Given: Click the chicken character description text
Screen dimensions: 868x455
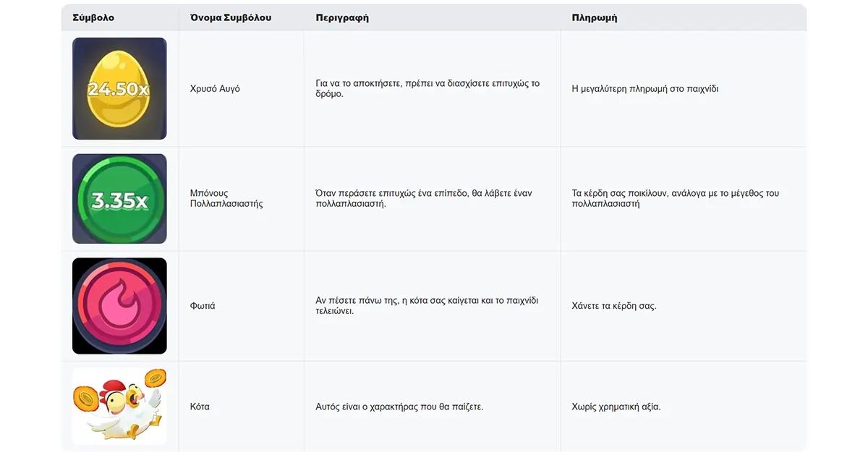Looking at the screenshot, I should [399, 407].
